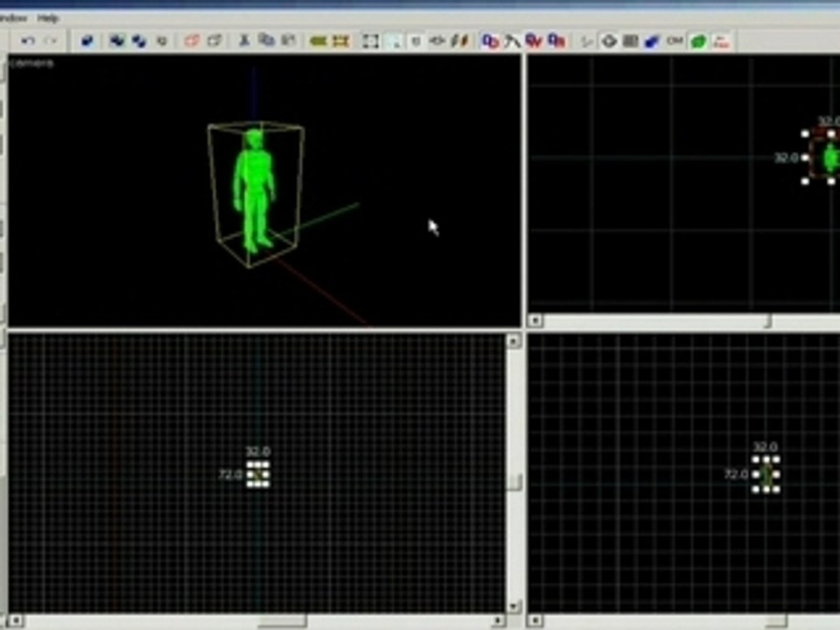Click the blue paint-style toolbar icon

[x=652, y=41]
